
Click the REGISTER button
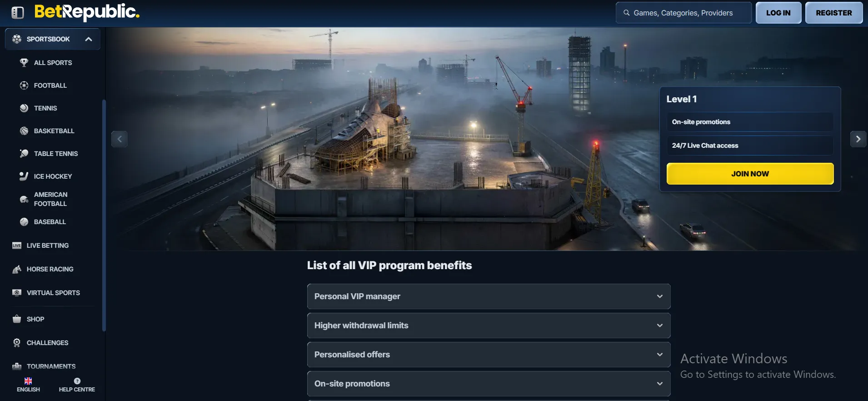pyautogui.click(x=834, y=13)
